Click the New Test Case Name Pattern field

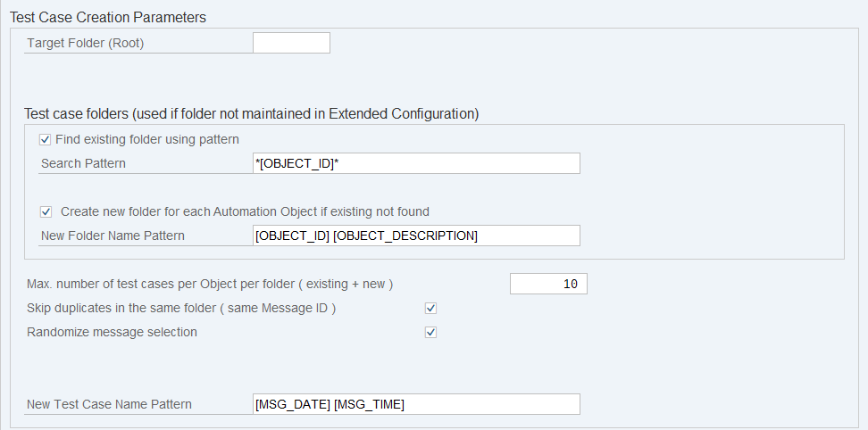[417, 404]
